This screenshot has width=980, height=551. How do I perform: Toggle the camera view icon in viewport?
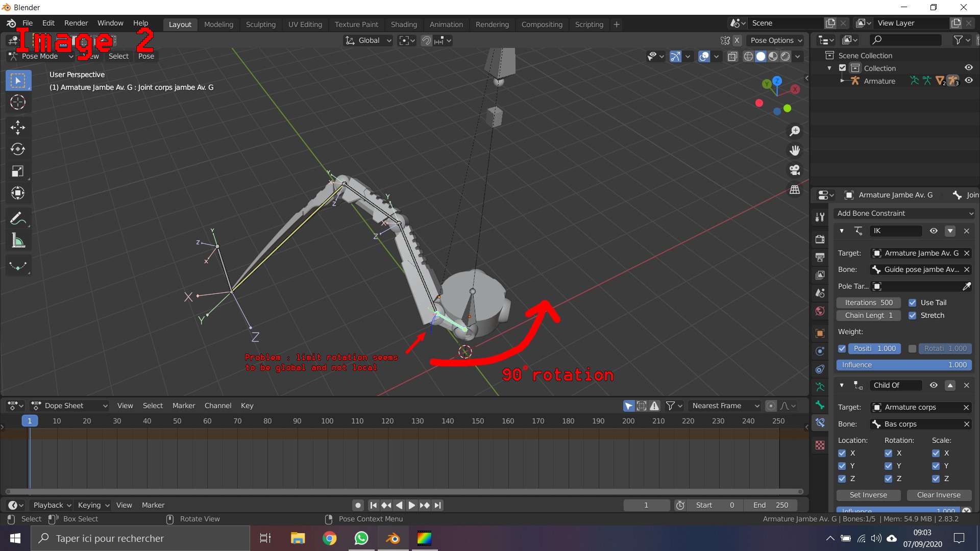click(795, 170)
